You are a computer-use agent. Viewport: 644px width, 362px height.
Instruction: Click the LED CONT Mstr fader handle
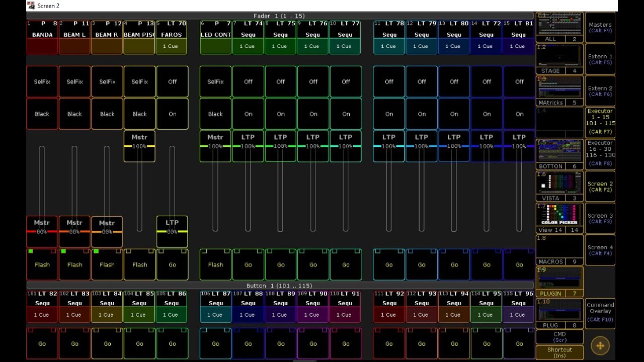pos(215,146)
